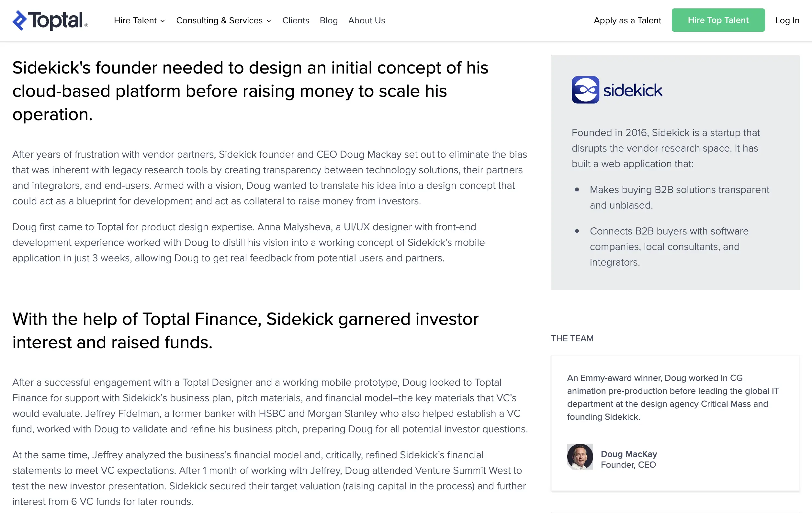Screen dimensions: 812x513
Task: Click the Doug MacKay name label
Action: pos(629,454)
